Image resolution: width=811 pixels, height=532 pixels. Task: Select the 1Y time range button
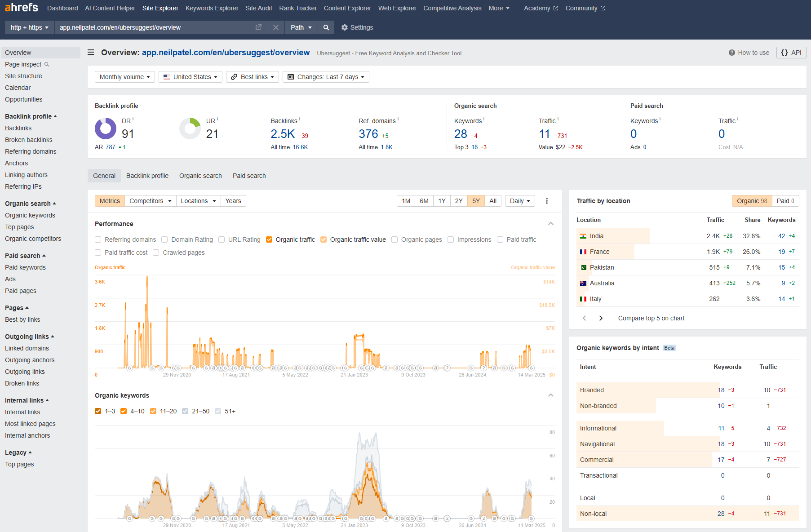(442, 201)
